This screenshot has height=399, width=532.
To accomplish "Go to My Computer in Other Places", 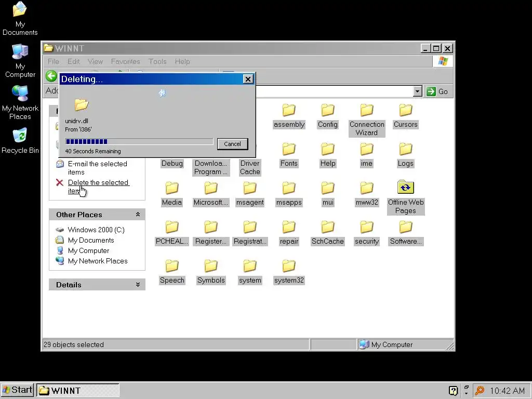I will pyautogui.click(x=88, y=251).
